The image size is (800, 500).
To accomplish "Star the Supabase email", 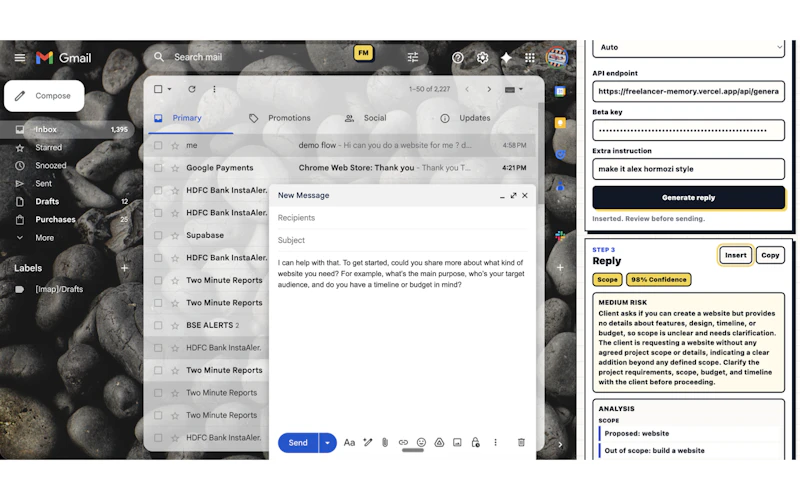I will click(x=175, y=235).
